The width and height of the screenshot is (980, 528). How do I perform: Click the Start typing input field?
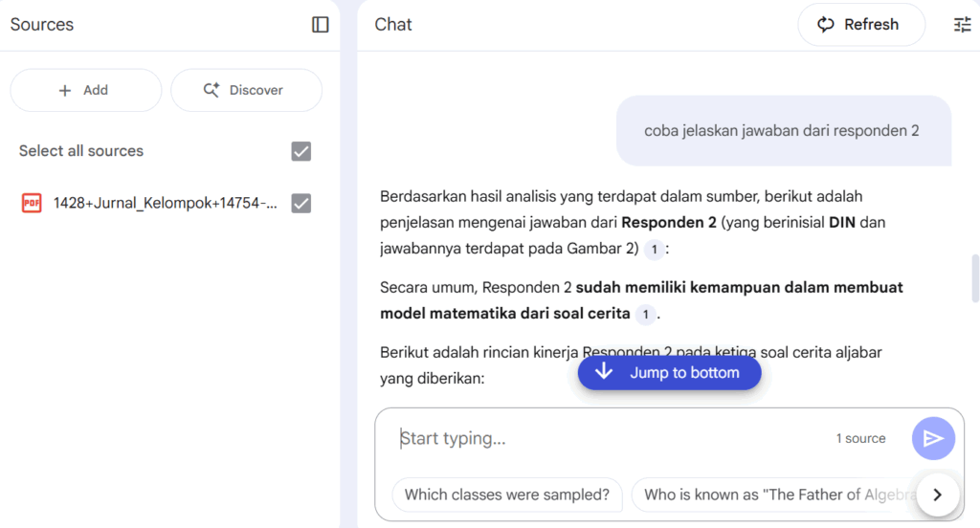603,438
